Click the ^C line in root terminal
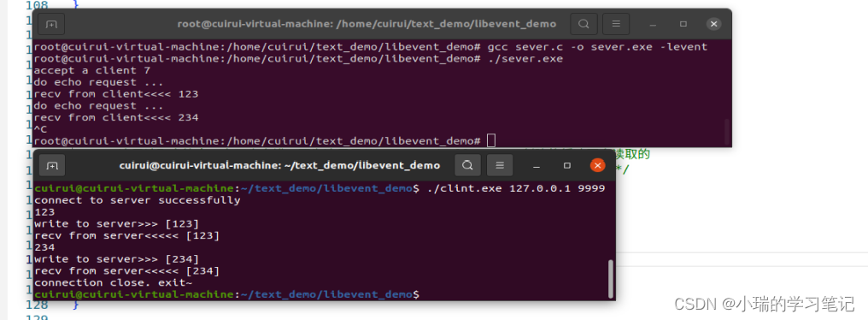 40,128
